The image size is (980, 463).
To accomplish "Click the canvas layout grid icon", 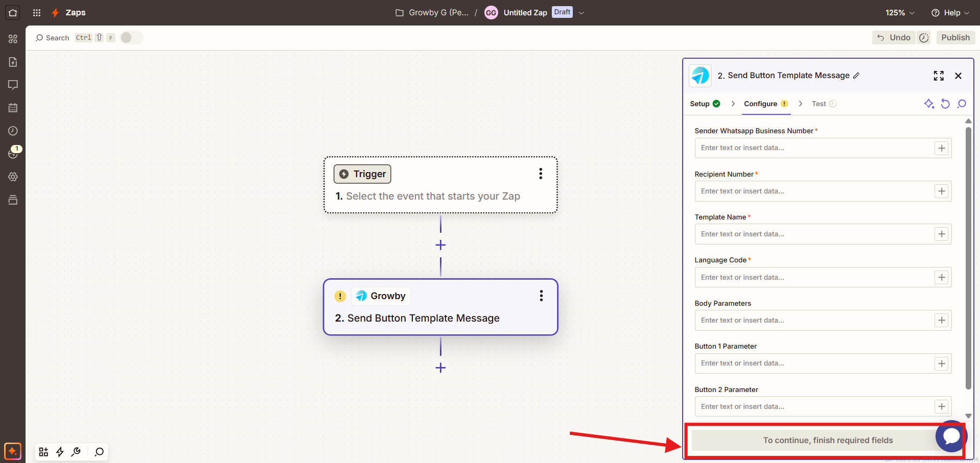I will (43, 452).
